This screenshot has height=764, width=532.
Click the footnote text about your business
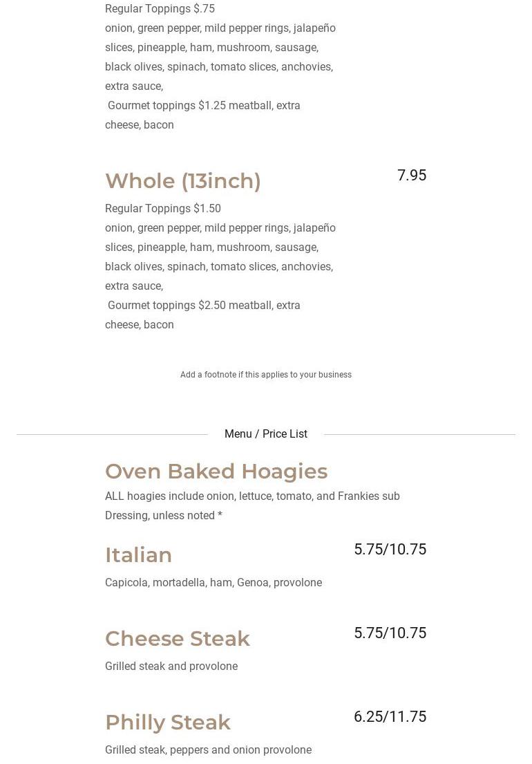click(x=266, y=375)
